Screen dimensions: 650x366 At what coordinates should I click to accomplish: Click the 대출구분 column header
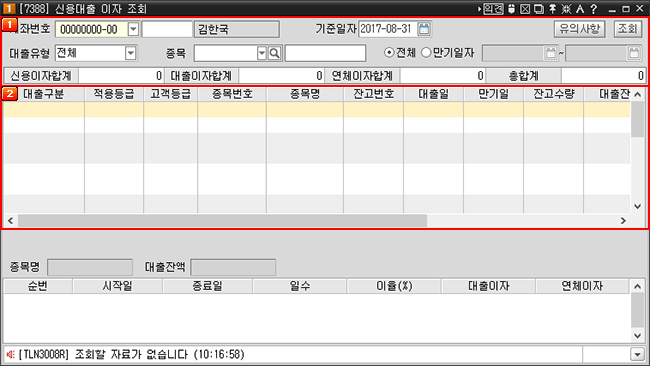pyautogui.click(x=44, y=94)
